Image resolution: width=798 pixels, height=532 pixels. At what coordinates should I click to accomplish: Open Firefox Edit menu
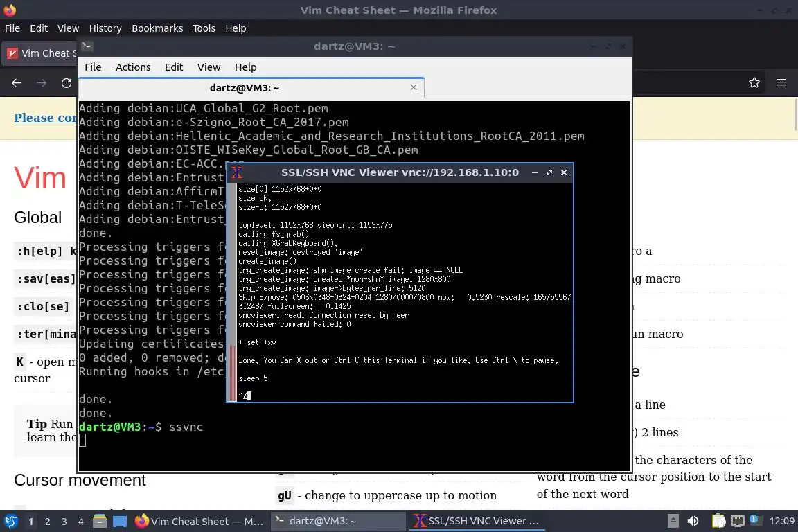tap(39, 28)
